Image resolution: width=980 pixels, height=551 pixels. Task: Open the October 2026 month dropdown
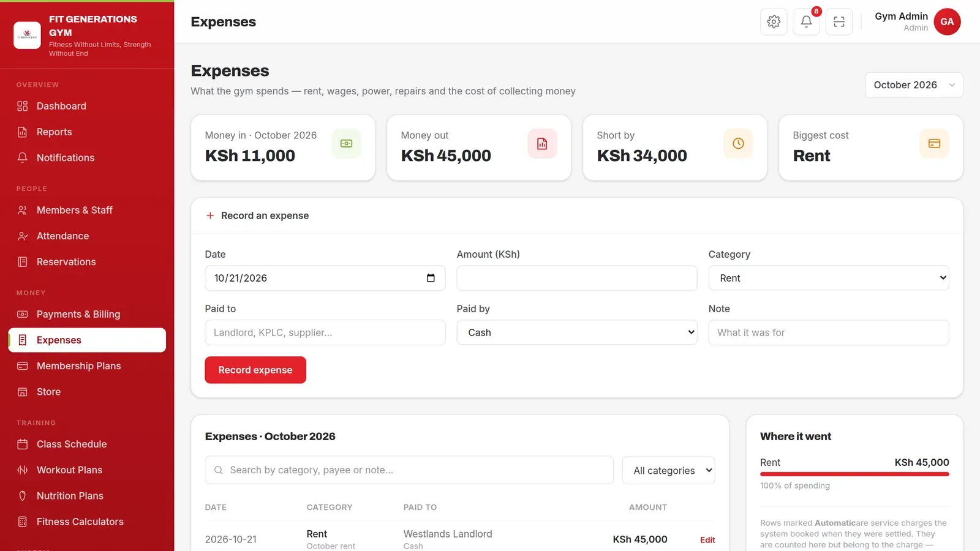click(914, 85)
